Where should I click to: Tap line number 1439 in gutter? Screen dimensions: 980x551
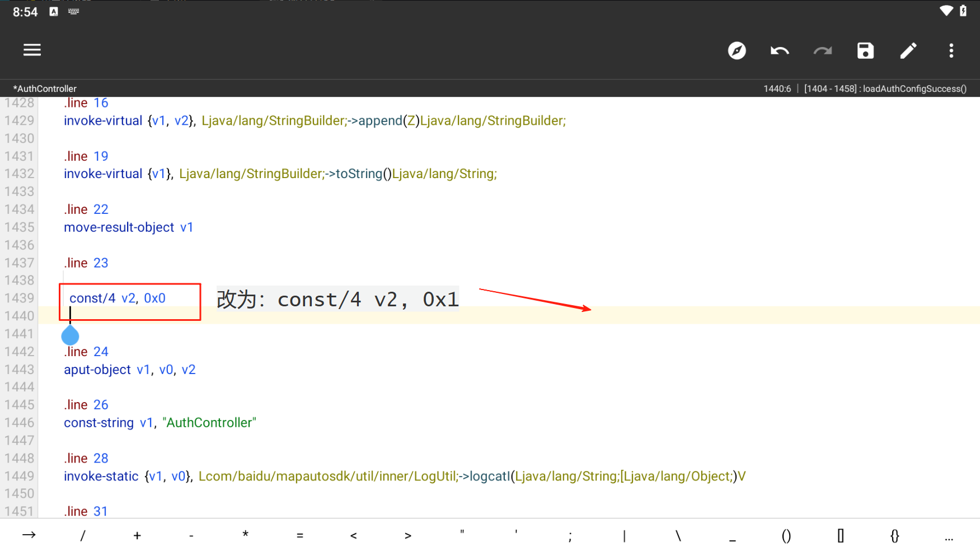click(20, 298)
